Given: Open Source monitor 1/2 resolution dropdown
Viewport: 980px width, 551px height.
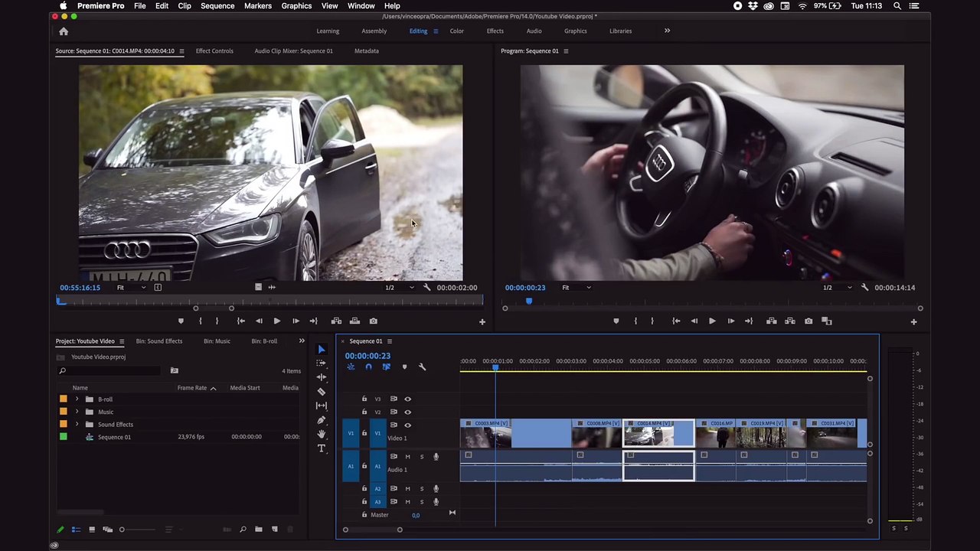Looking at the screenshot, I should [x=399, y=288].
